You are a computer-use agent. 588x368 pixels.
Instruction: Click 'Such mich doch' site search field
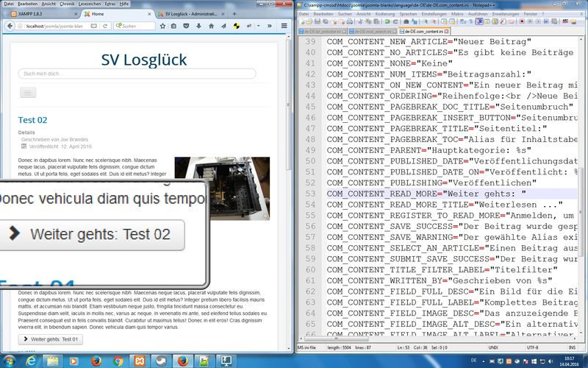(137, 74)
